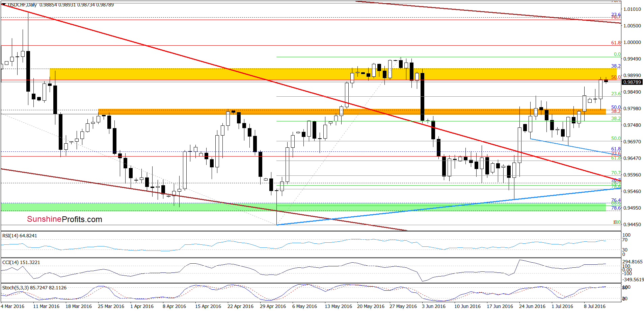This screenshot has height=311, width=644.
Task: Click the green 0.0 Fibonacci label near 0.99490
Action: coord(617,54)
